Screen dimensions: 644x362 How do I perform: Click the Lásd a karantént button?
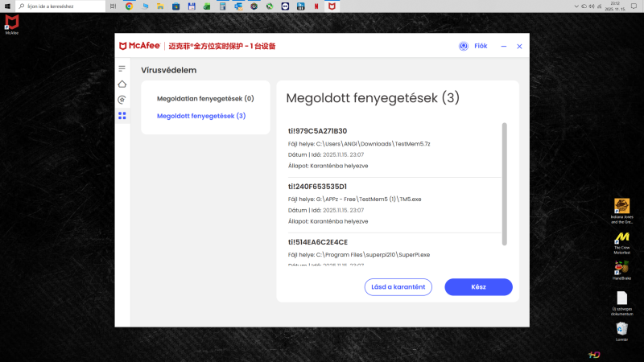(x=398, y=287)
